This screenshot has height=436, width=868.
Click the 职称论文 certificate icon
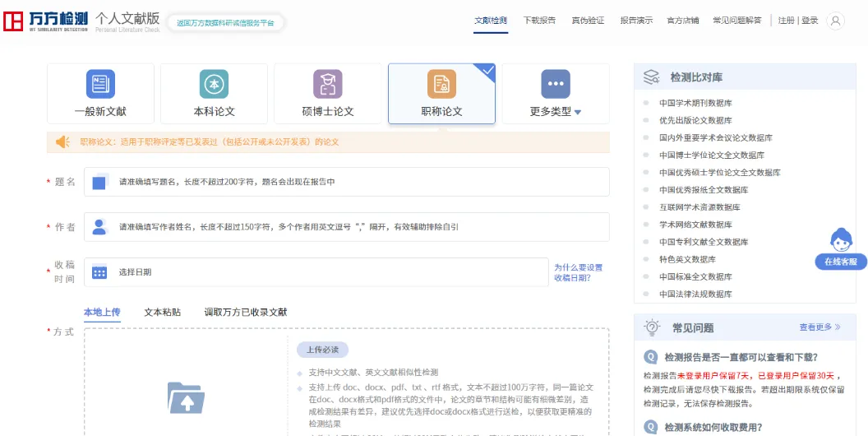click(x=441, y=84)
